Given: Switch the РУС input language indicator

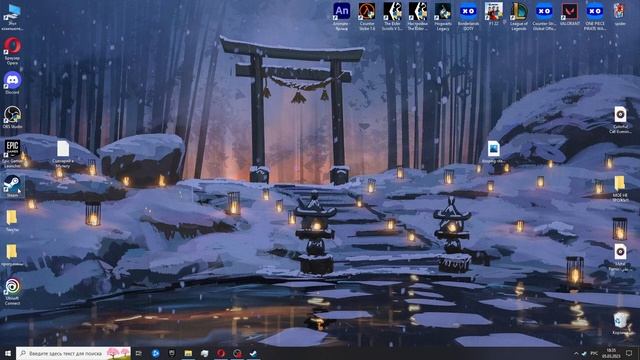Looking at the screenshot, I should [594, 353].
